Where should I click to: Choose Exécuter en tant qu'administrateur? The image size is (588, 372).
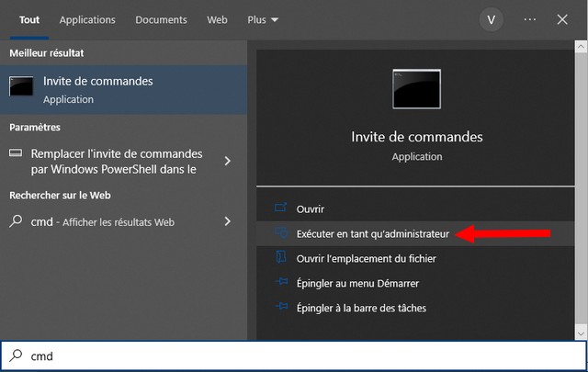click(x=373, y=235)
